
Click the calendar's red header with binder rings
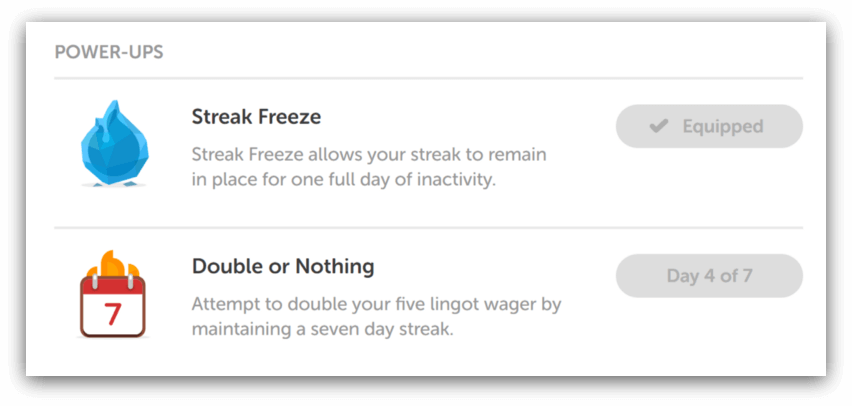(x=112, y=285)
